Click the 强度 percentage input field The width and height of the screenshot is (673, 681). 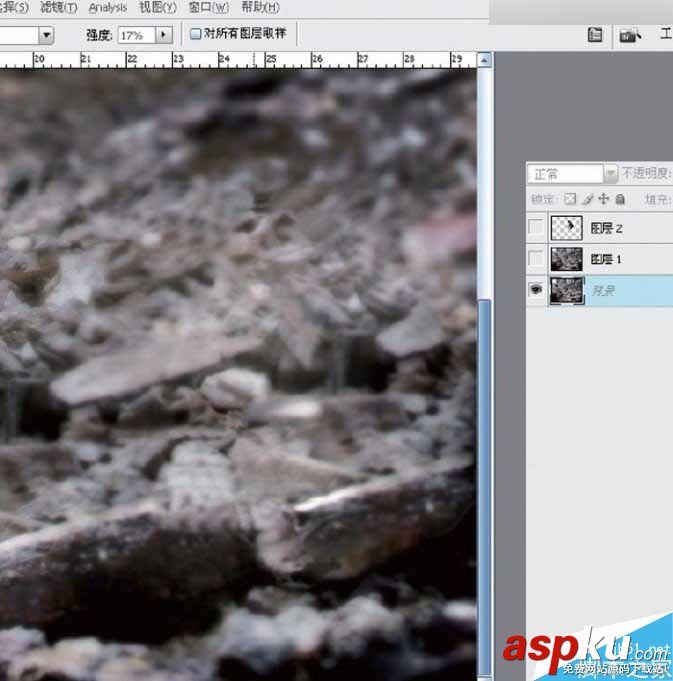135,35
